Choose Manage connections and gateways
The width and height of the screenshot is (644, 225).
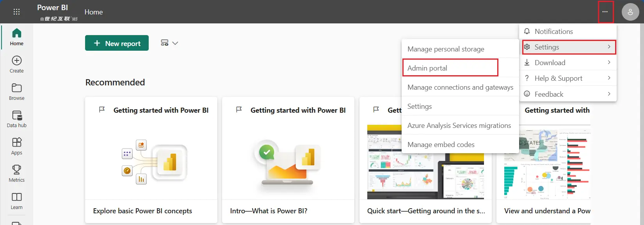coord(460,87)
